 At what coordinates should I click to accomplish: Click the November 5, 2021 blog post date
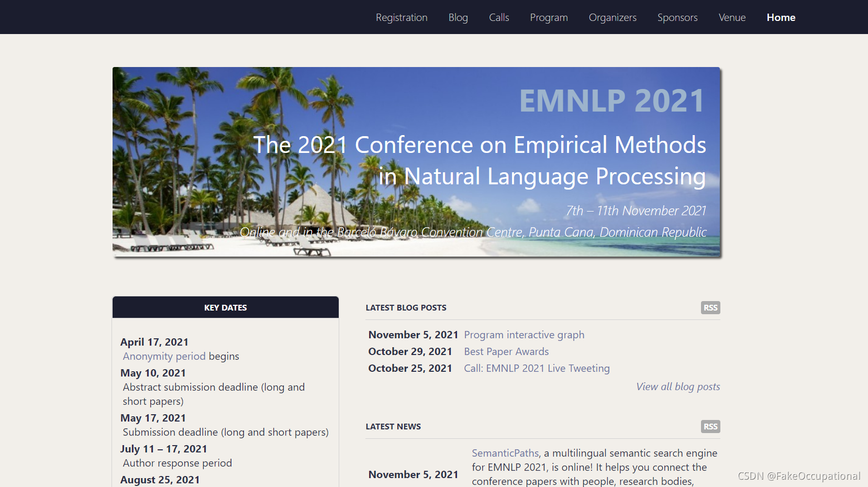pyautogui.click(x=413, y=335)
